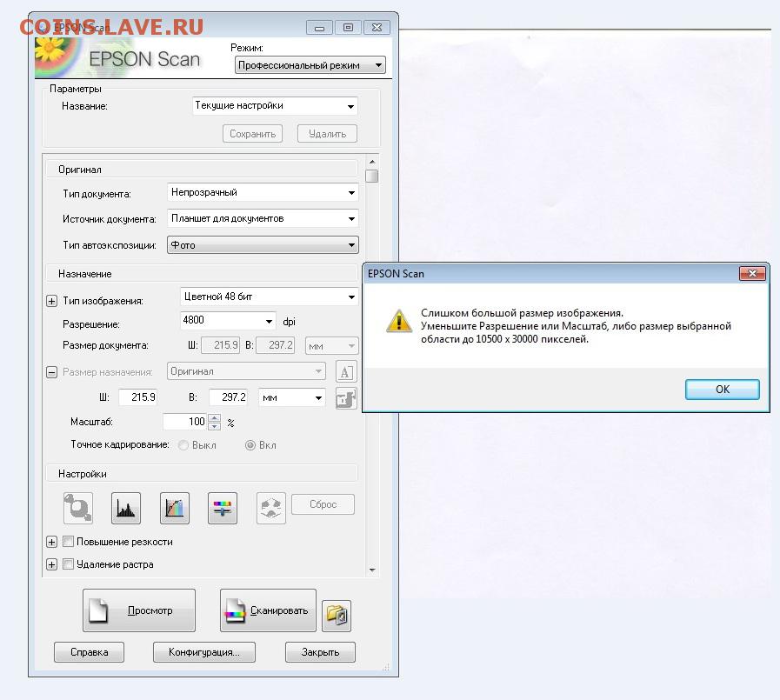Open the Тип изображения dropdown
The image size is (780, 700).
point(269,297)
